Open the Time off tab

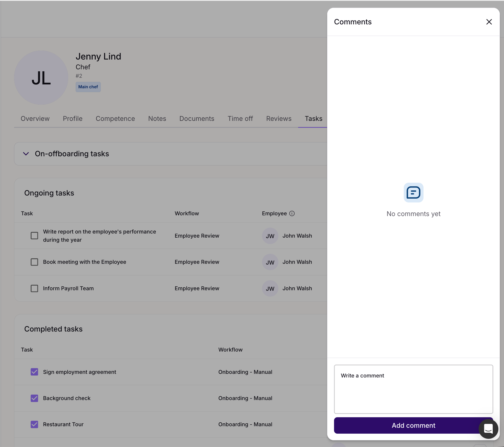pos(240,119)
